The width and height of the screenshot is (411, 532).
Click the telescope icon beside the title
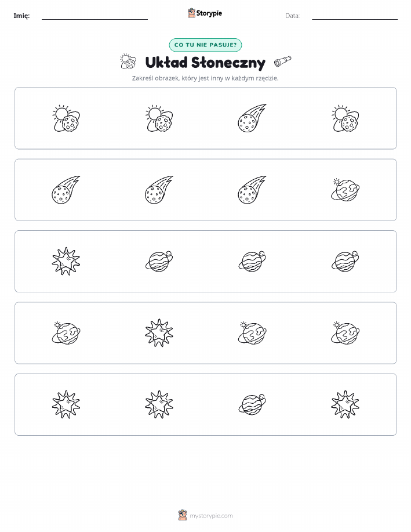coord(282,61)
